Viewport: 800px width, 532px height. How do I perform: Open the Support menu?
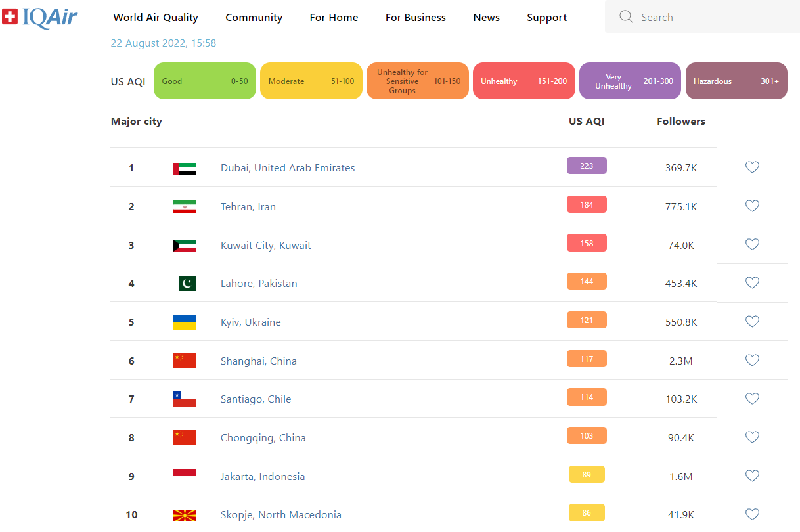(x=547, y=18)
